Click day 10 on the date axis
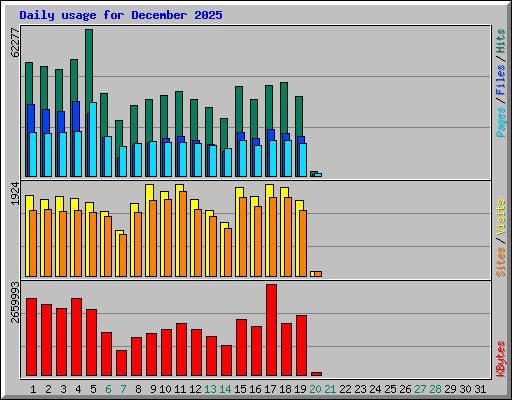This screenshot has width=512, height=400. (165, 389)
